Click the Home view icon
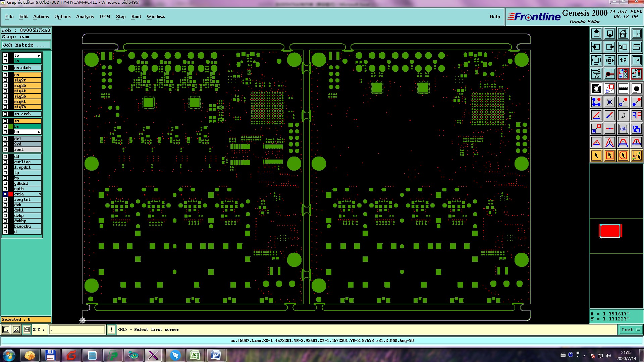 pyautogui.click(x=623, y=34)
